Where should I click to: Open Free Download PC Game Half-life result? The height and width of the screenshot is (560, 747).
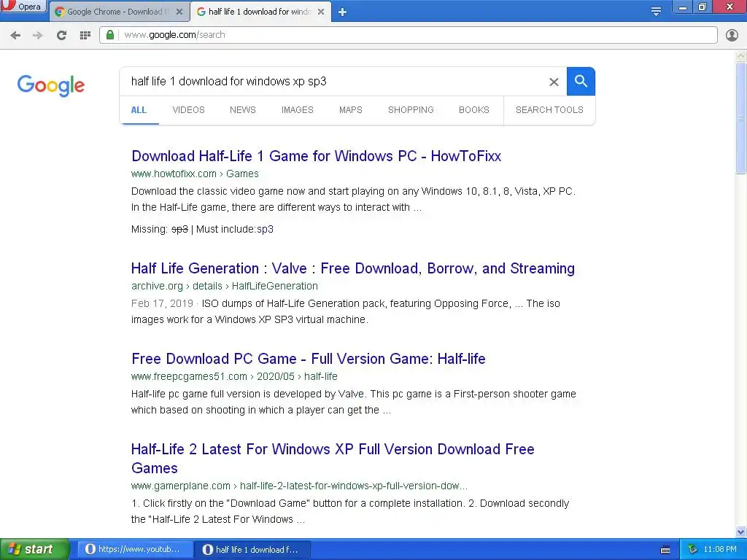pos(309,359)
